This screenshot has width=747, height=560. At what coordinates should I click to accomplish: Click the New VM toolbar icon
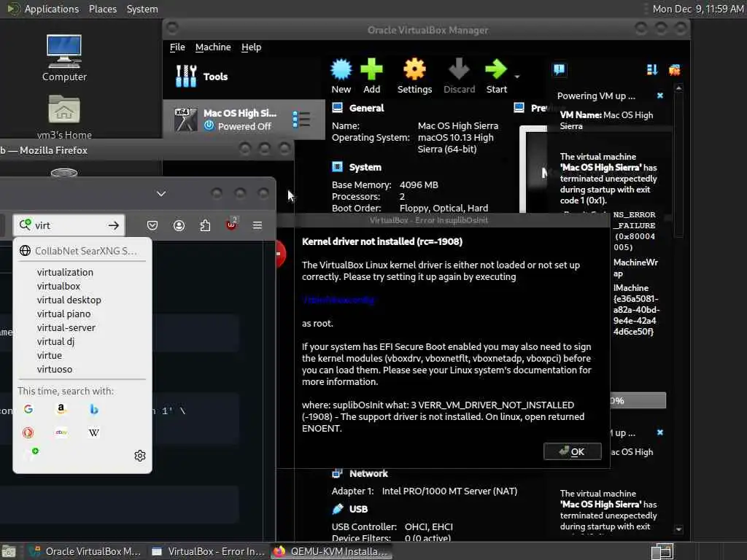[x=341, y=76]
